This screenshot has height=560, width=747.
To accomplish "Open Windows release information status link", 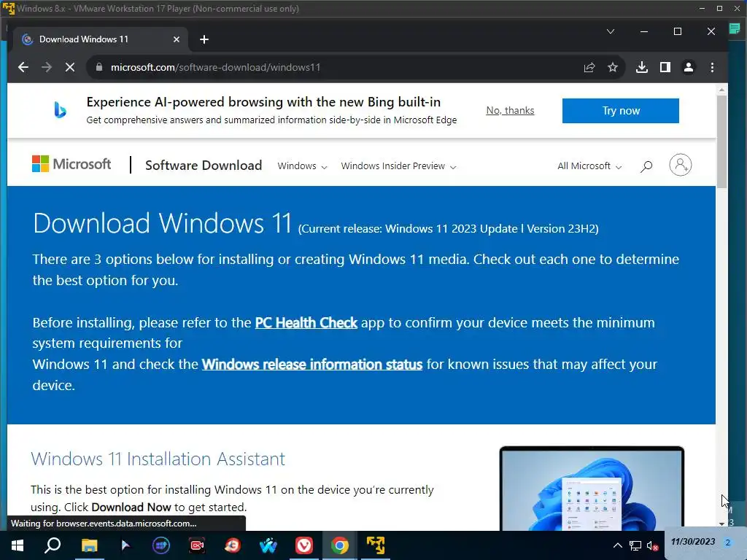I will click(x=312, y=365).
